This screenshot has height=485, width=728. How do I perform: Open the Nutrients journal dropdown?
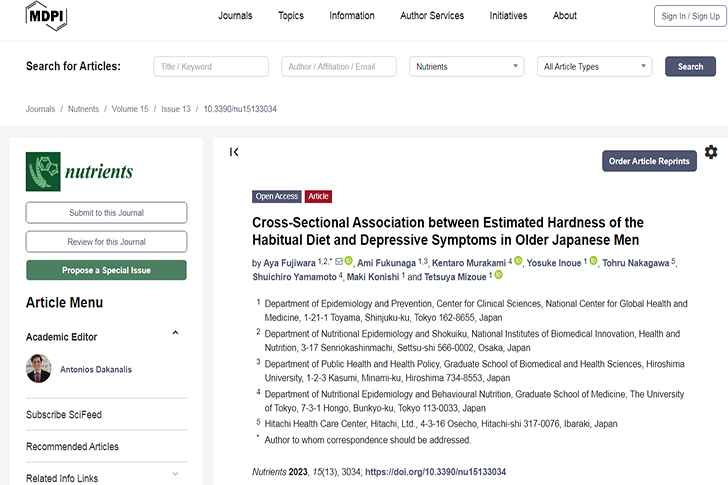tap(466, 66)
